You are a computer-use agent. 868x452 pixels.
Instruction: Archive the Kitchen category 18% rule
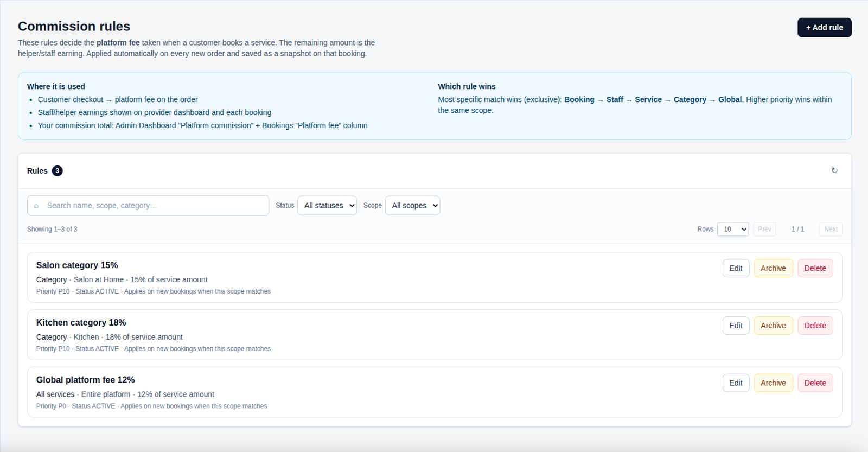[773, 326]
